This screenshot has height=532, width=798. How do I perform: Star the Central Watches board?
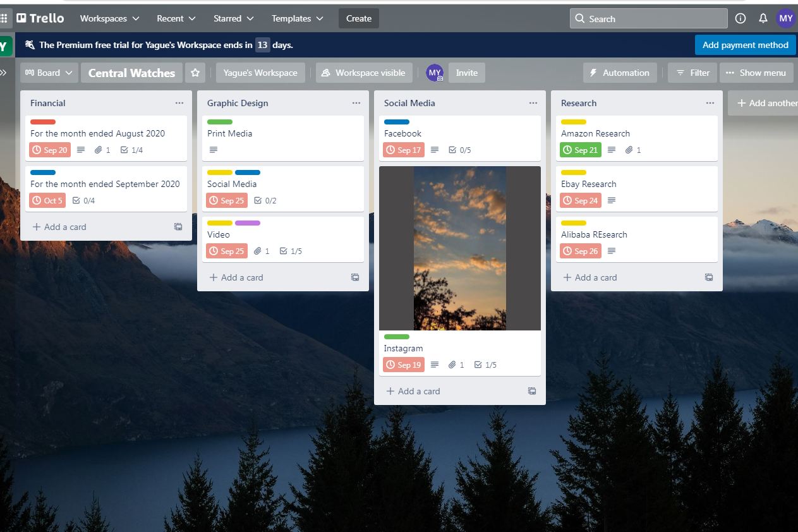tap(195, 73)
